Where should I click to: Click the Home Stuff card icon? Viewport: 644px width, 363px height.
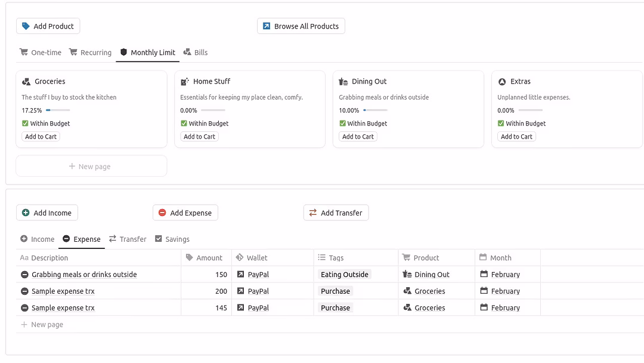[x=185, y=82]
